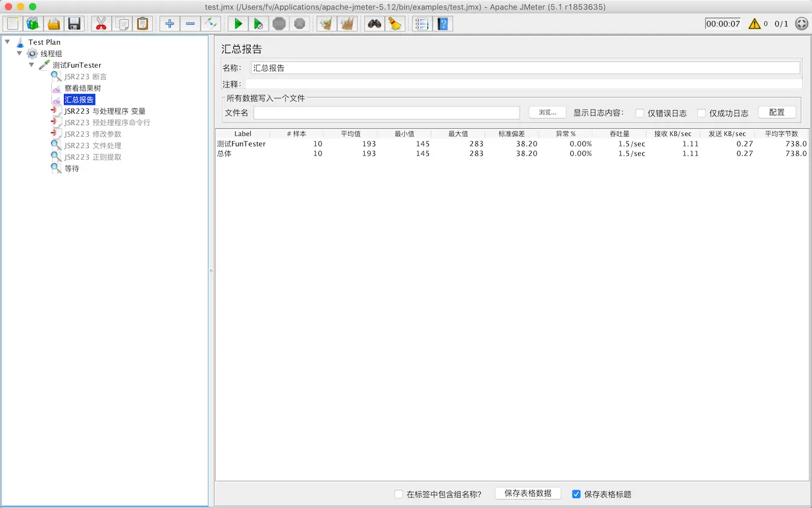This screenshot has height=508, width=812.
Task: Create a new test plan
Action: click(x=13, y=24)
